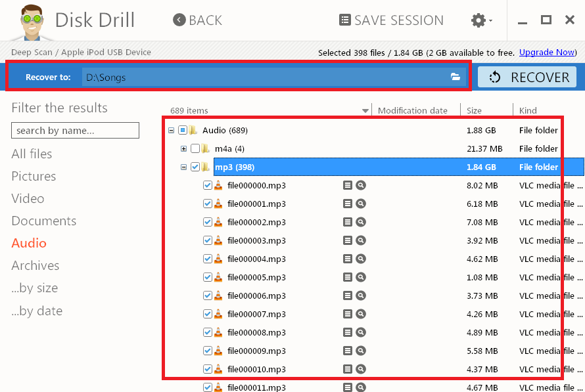Screen dimensions: 585x392
Task: Click the Save Session button
Action: click(391, 20)
